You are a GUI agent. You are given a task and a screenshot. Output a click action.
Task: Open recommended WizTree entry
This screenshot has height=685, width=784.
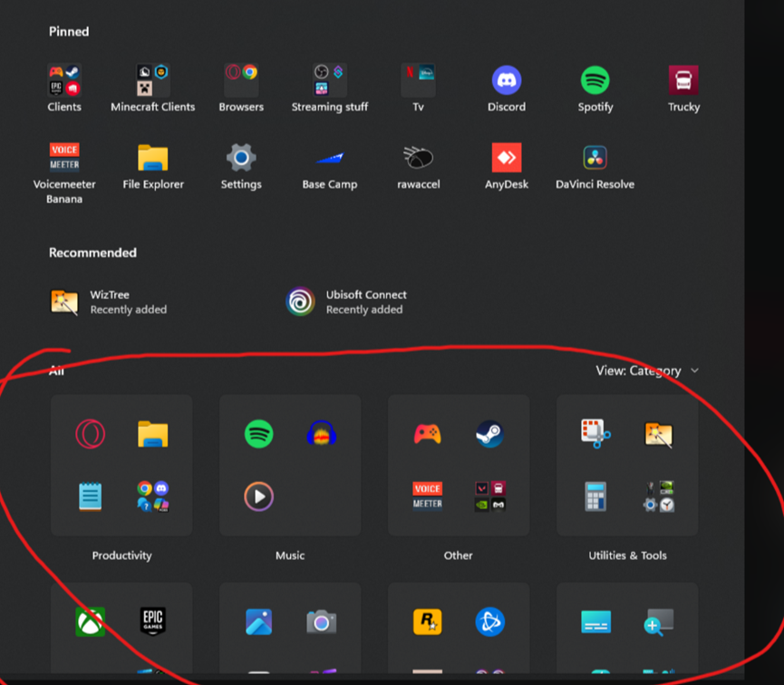(x=109, y=302)
